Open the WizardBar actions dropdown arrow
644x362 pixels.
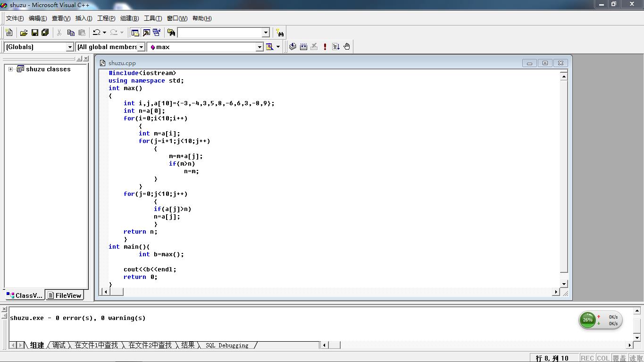278,47
